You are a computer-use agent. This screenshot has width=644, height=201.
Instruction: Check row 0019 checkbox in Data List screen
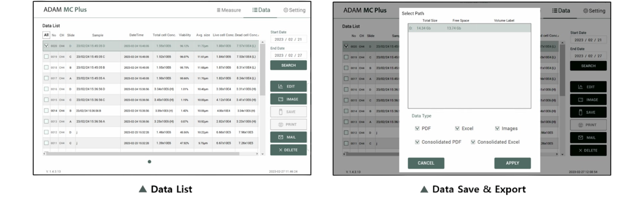click(x=46, y=57)
